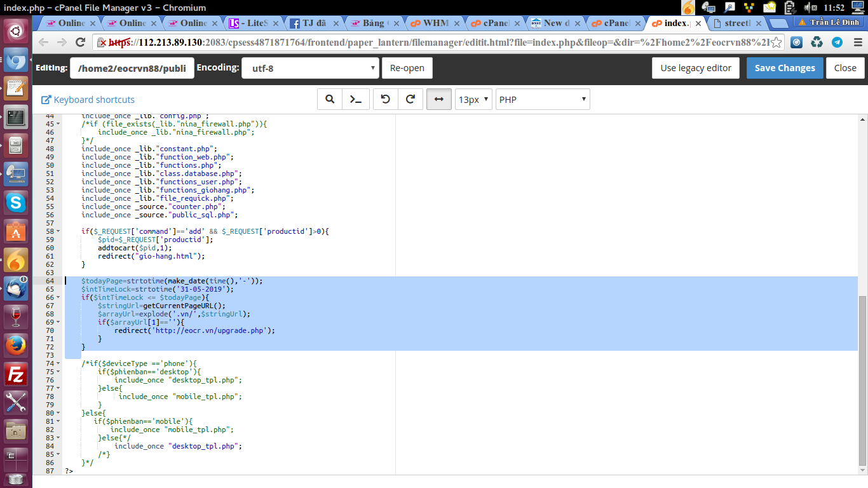The height and width of the screenshot is (488, 868).
Task: Collapse code fold at line 58
Action: (58, 231)
